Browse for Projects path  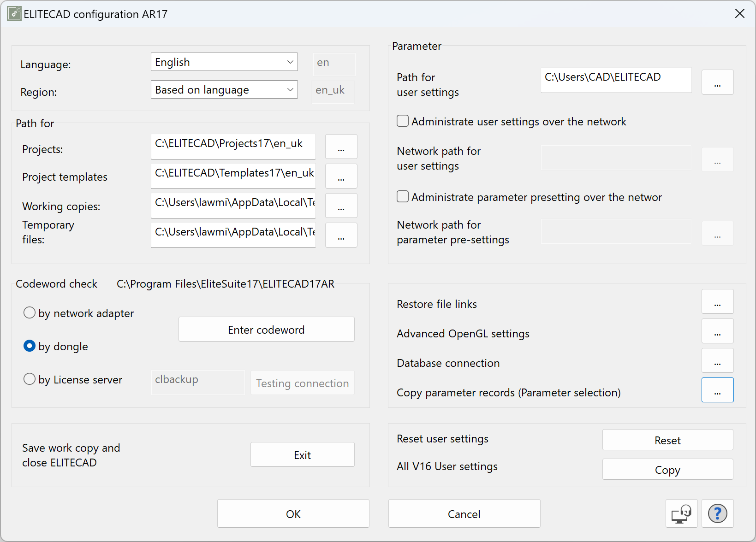tap(341, 147)
